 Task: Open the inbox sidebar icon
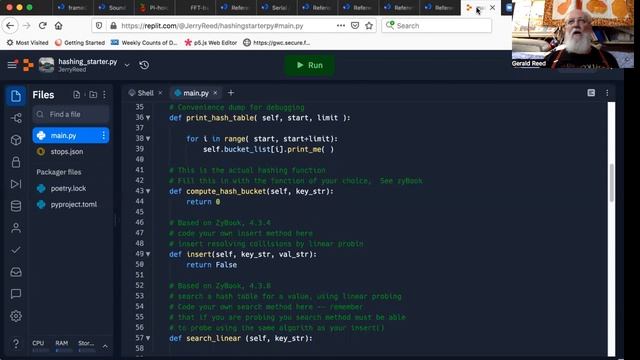[16, 272]
